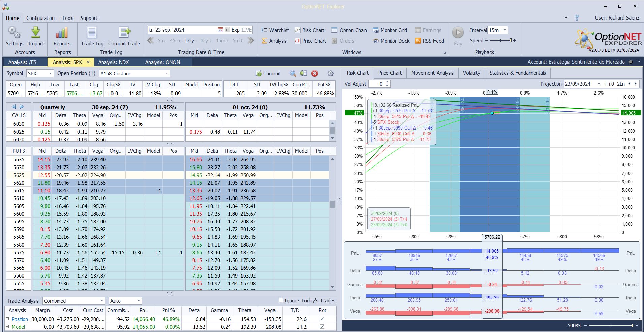Click the Commit button
644x332 pixels.
tap(268, 73)
